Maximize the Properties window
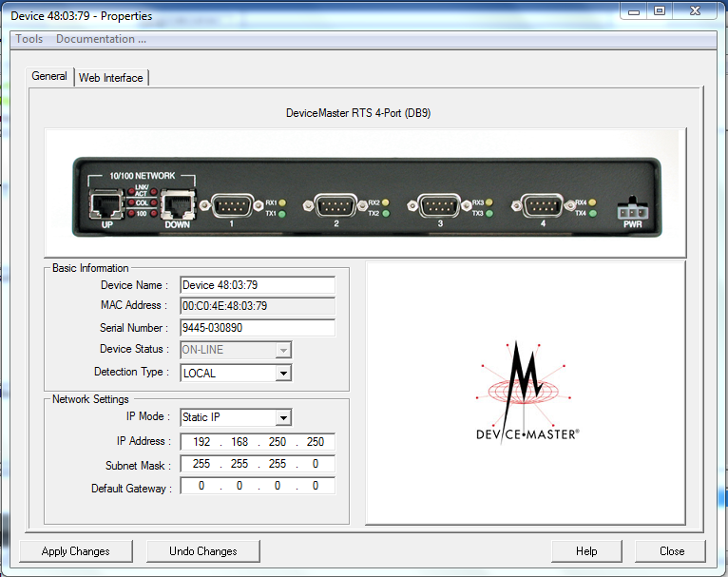This screenshot has width=728, height=577. [660, 10]
